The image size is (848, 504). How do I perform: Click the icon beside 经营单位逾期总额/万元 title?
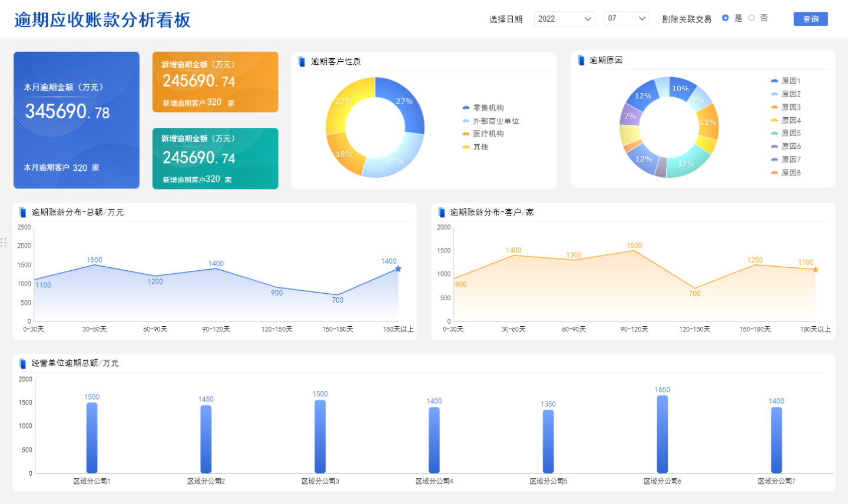point(22,363)
